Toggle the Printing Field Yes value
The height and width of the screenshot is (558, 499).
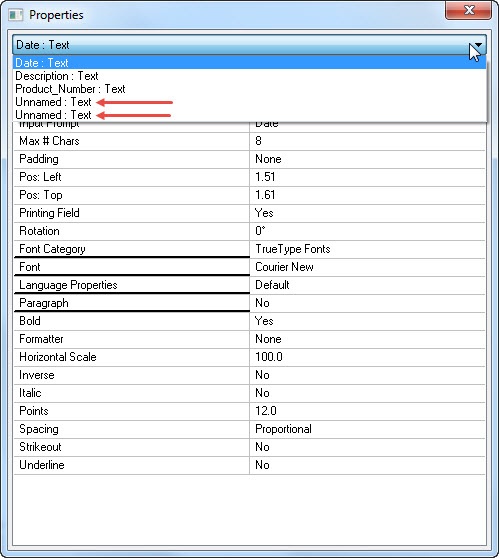point(367,213)
